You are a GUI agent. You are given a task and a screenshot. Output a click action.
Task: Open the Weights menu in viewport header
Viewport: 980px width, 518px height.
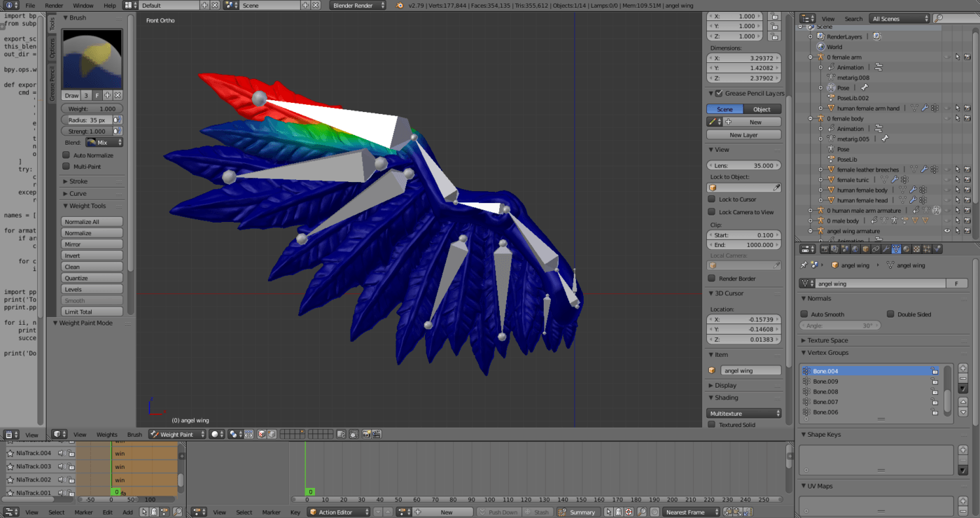[107, 435]
